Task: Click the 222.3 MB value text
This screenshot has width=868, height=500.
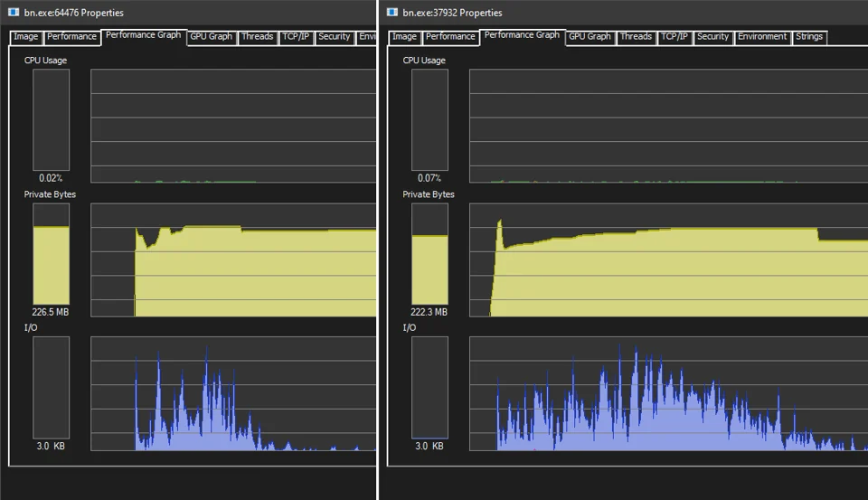Action: [429, 312]
